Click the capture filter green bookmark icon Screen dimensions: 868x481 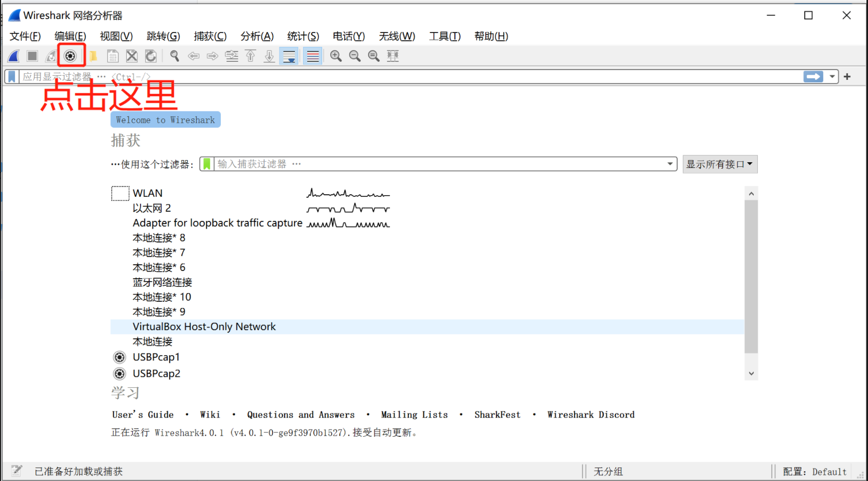(207, 164)
